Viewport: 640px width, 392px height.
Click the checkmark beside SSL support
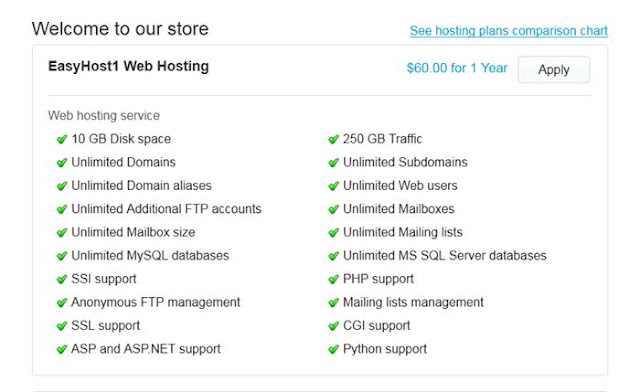point(62,326)
